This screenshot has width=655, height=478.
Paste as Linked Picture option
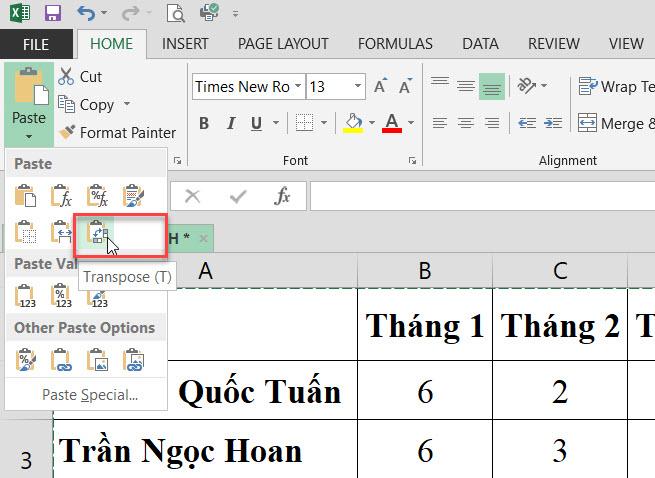134,360
